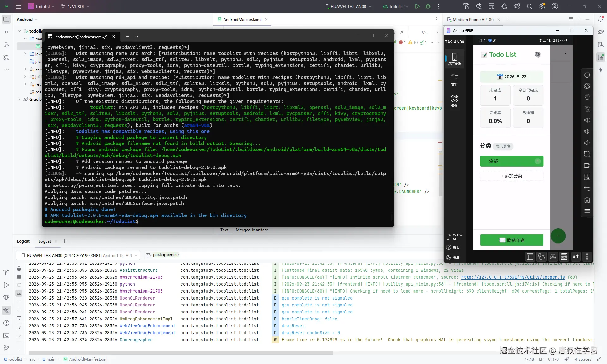Open AnLink 文件 files panel

click(455, 80)
